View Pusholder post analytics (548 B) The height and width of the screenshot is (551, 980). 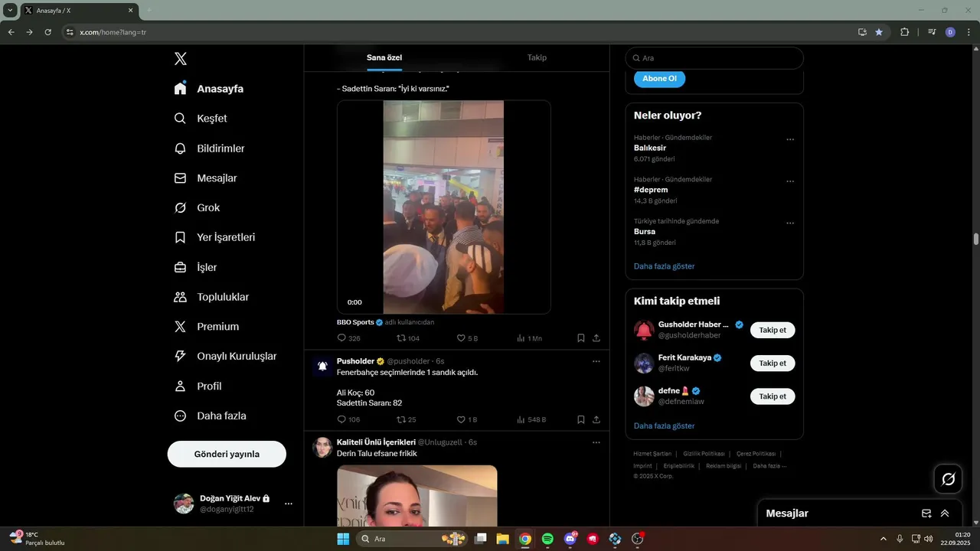click(531, 419)
